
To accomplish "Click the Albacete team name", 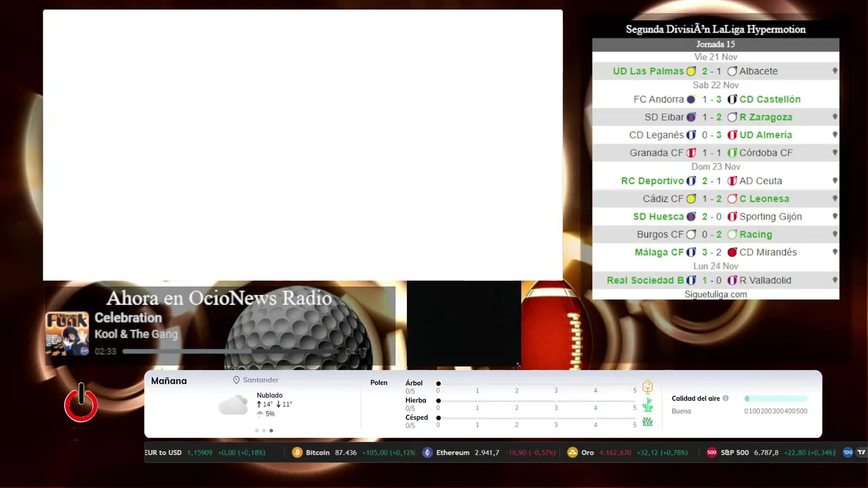I will click(x=758, y=71).
